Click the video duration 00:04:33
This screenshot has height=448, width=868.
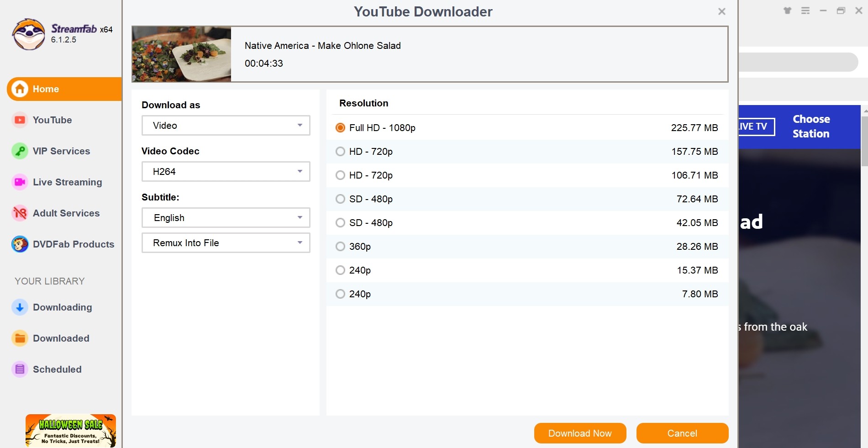(264, 63)
